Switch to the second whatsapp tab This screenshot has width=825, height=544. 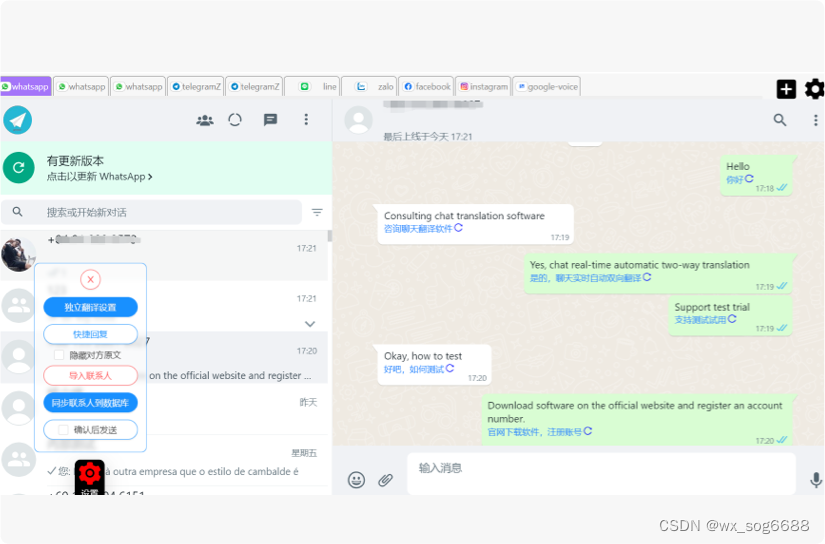click(82, 87)
